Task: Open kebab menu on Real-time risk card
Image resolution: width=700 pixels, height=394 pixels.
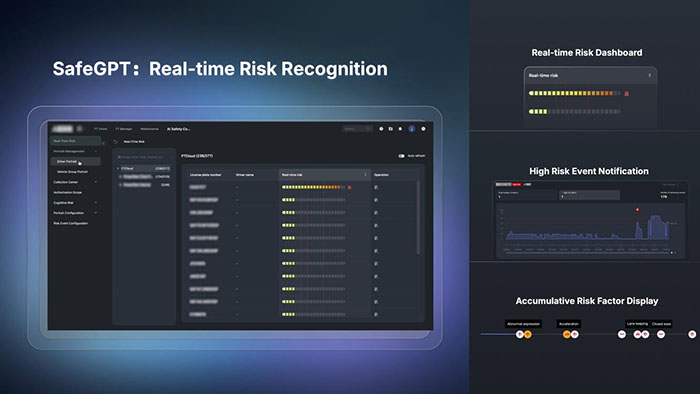Action: [649, 75]
